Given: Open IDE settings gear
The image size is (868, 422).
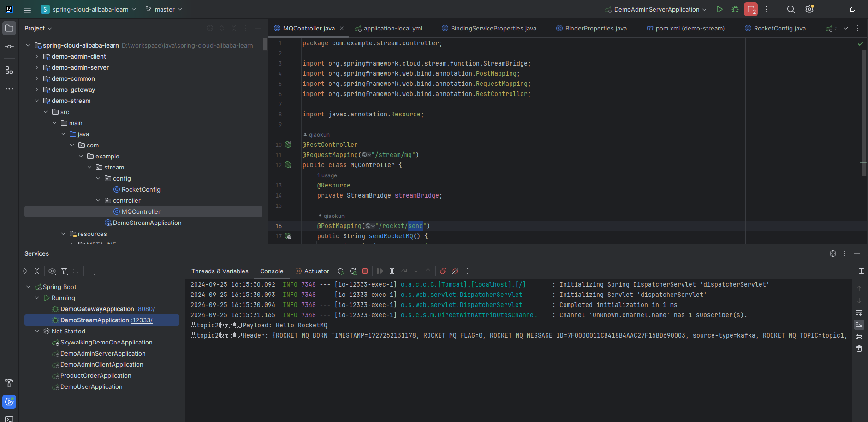Looking at the screenshot, I should (x=809, y=9).
